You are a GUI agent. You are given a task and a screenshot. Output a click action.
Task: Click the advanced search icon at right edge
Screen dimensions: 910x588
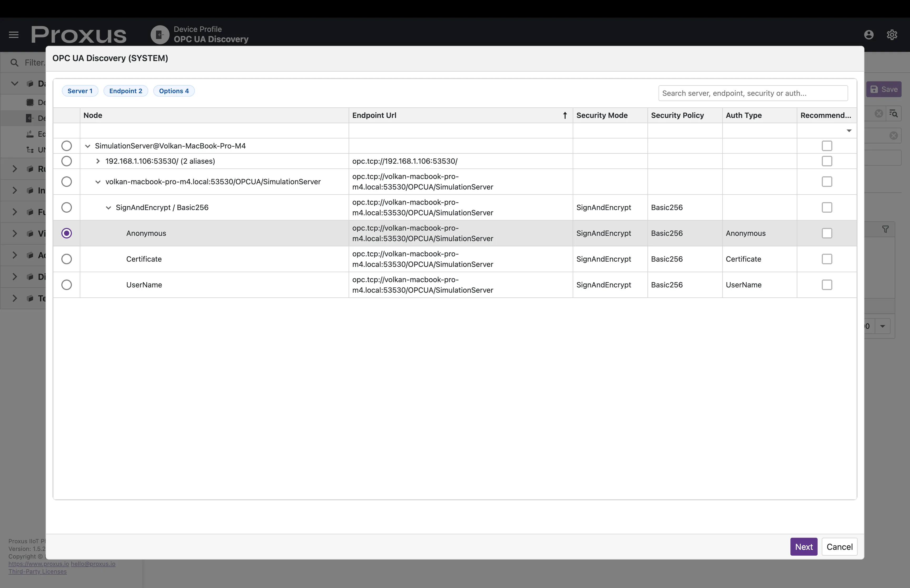(x=893, y=113)
